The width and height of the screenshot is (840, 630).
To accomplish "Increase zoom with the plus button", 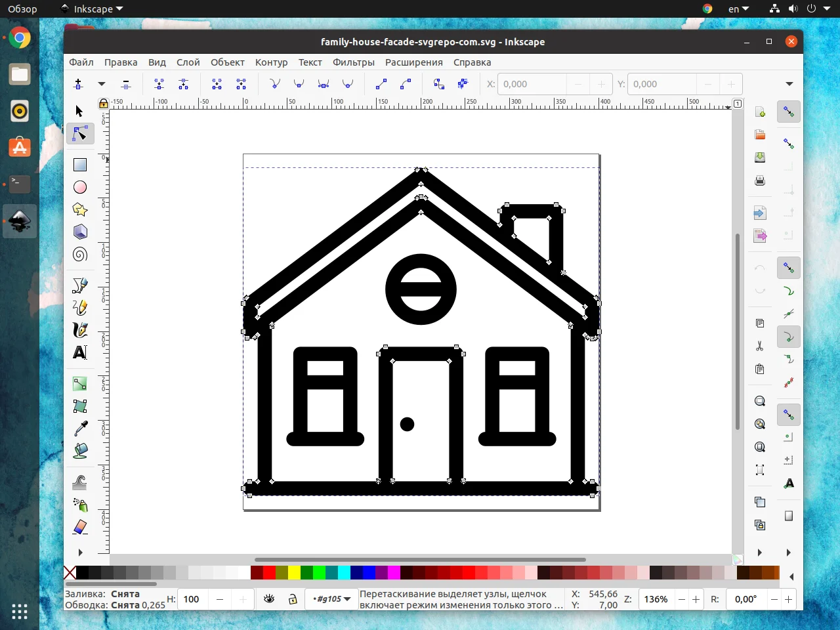I will pyautogui.click(x=696, y=599).
